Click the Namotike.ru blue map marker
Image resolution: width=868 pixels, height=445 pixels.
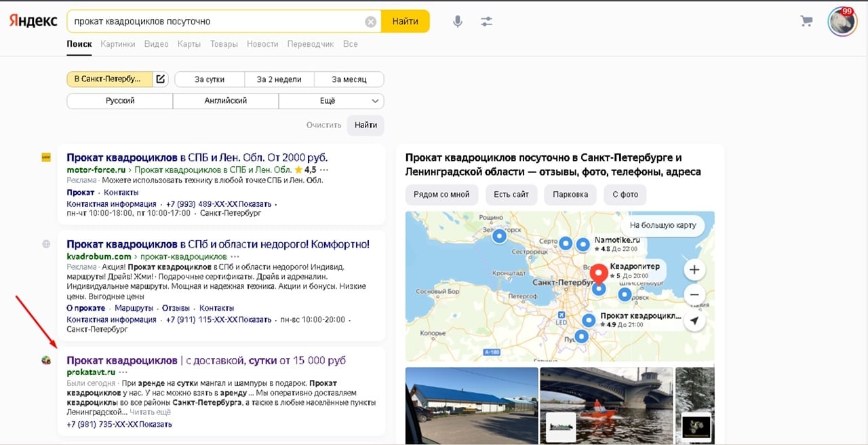click(x=583, y=244)
